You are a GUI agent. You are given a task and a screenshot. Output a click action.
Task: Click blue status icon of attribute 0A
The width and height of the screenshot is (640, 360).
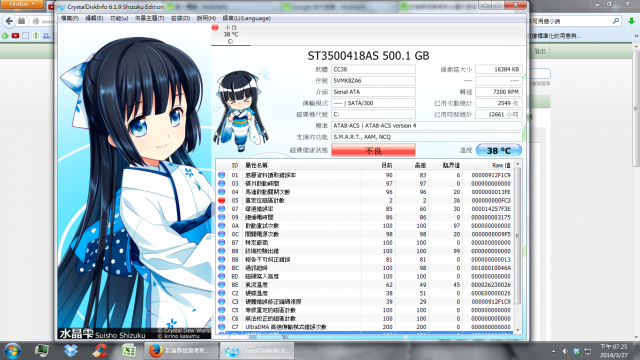click(x=222, y=226)
